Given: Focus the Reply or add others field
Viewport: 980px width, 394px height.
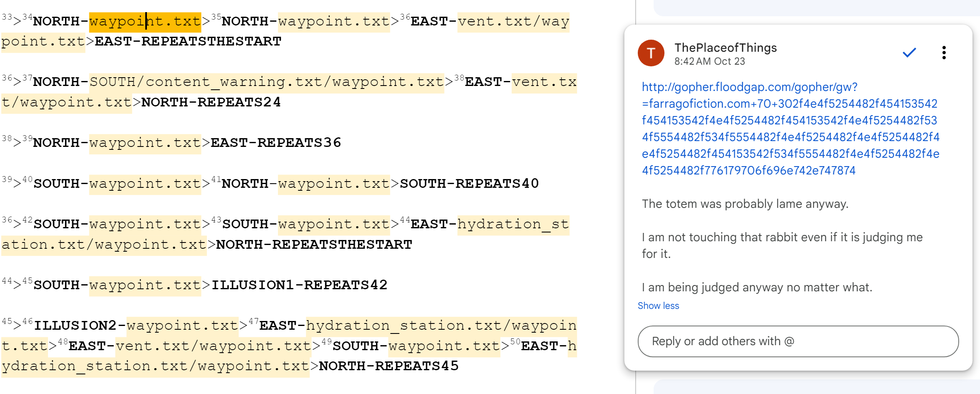Looking at the screenshot, I should [x=798, y=341].
